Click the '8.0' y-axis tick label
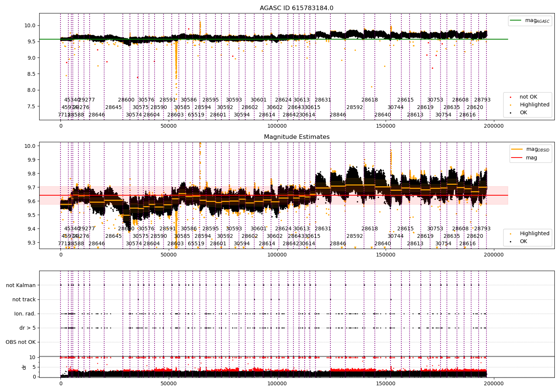Image resolution: width=560 pixels, height=392 pixels. 31,90
